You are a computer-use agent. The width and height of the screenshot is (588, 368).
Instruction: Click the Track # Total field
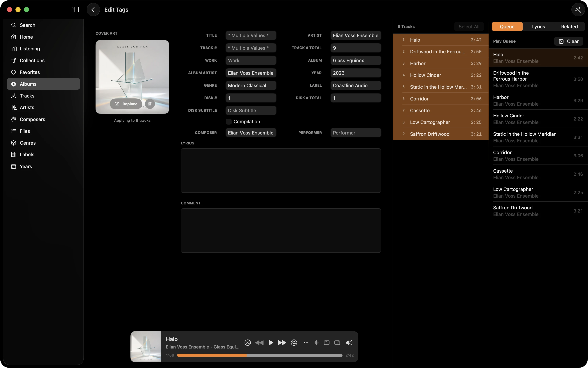(x=356, y=48)
